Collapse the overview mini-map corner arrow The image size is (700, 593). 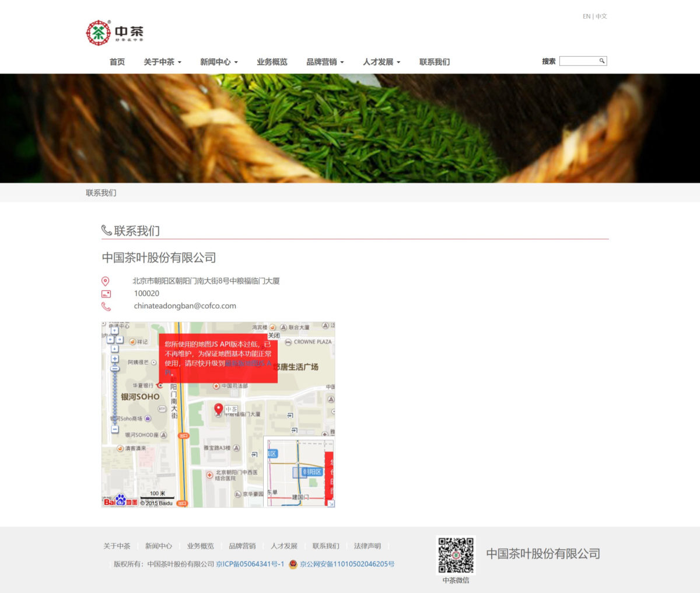click(331, 503)
